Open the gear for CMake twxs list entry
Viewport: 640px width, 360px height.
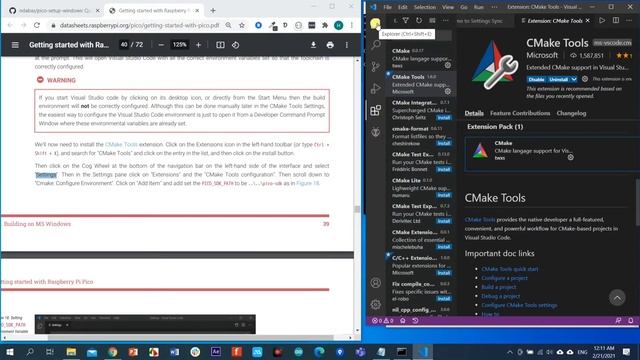pos(448,65)
